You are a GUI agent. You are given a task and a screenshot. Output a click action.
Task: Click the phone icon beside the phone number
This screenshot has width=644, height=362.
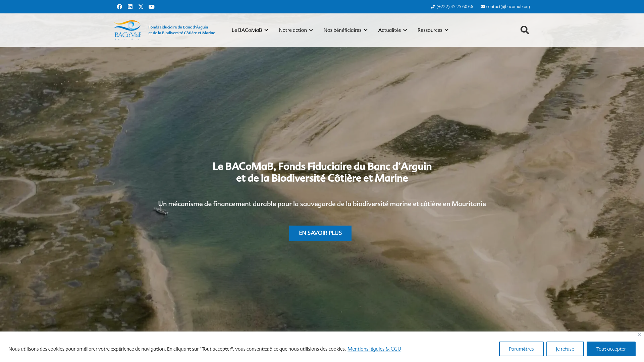tap(433, 7)
